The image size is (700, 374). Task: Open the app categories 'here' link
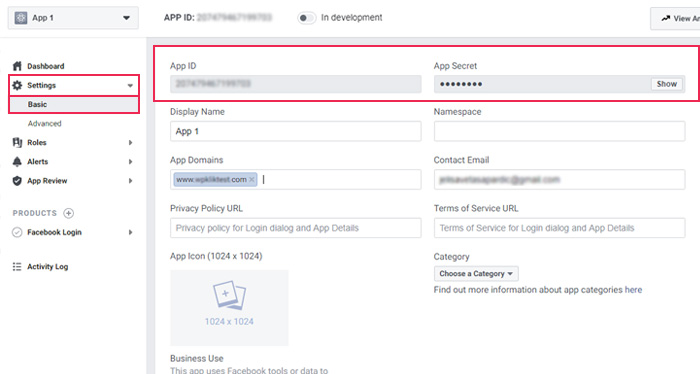(633, 290)
